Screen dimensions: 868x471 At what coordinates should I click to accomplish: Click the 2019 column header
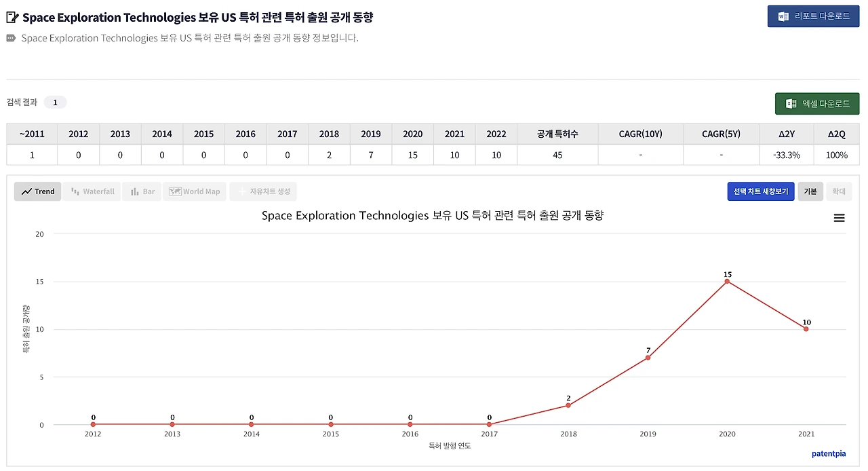tap(371, 134)
